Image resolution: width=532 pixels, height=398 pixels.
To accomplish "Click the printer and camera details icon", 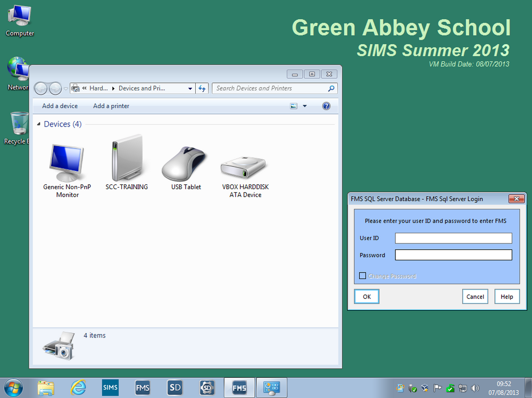I will point(59,346).
